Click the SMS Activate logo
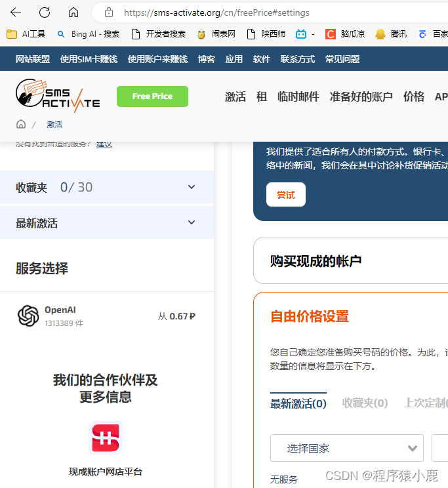 point(58,96)
